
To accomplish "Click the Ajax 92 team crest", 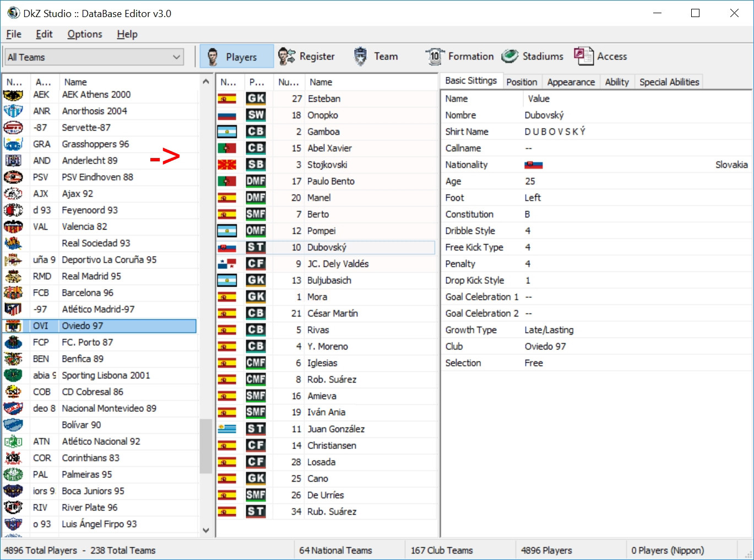I will 13,194.
